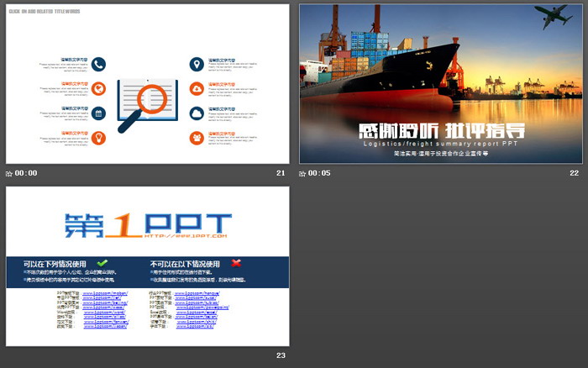
Task: Click the red X mark on slide 23
Action: [237, 263]
